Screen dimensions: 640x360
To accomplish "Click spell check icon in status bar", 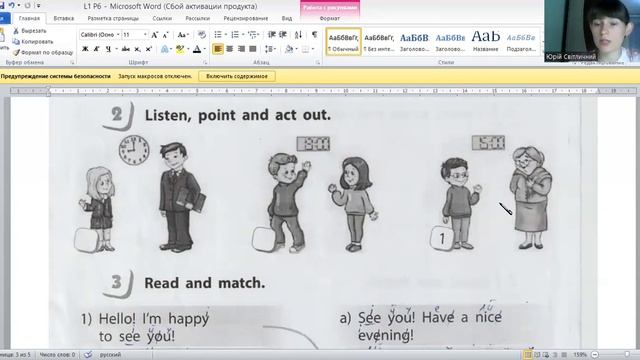I will coord(88,355).
